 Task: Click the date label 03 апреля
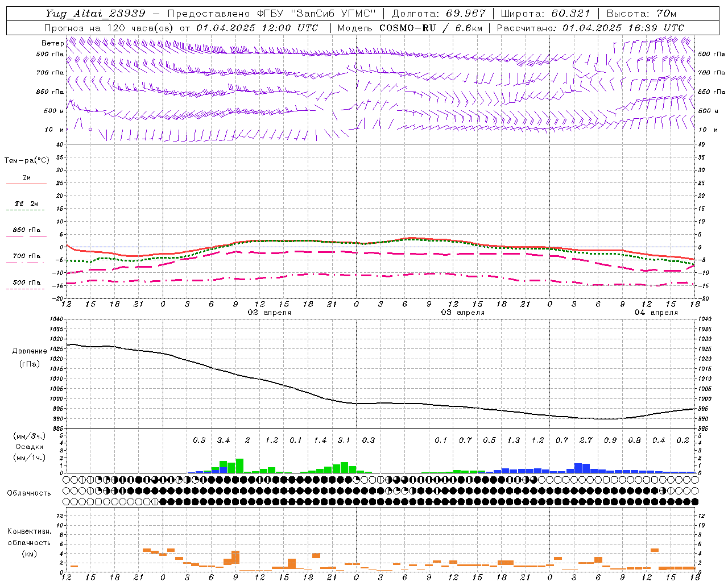pyautogui.click(x=463, y=313)
